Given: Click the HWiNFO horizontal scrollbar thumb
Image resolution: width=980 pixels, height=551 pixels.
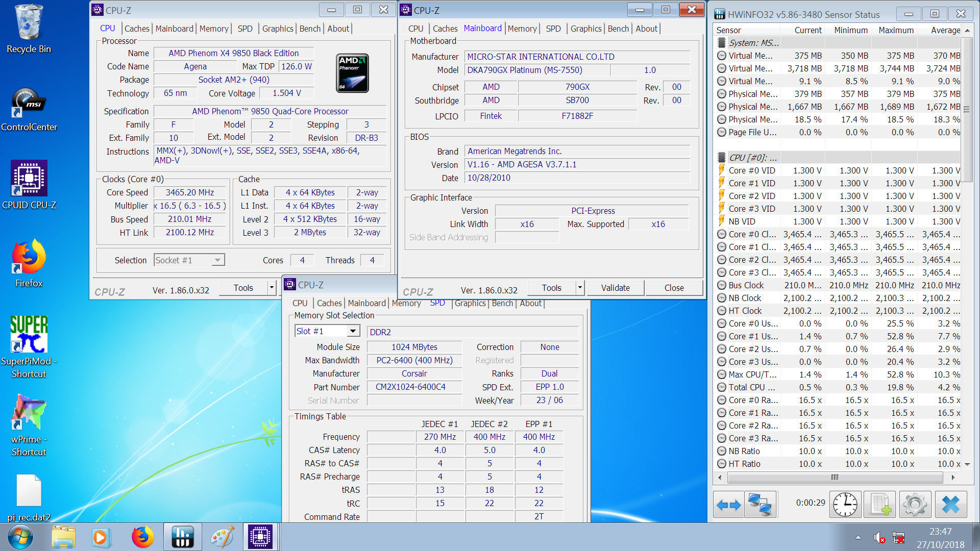Looking at the screenshot, I should click(835, 478).
